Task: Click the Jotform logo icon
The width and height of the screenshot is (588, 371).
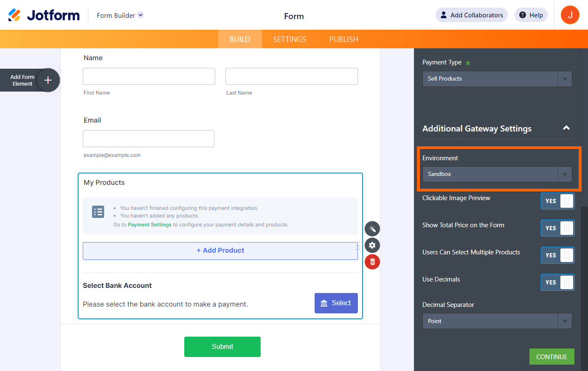Action: [14, 15]
